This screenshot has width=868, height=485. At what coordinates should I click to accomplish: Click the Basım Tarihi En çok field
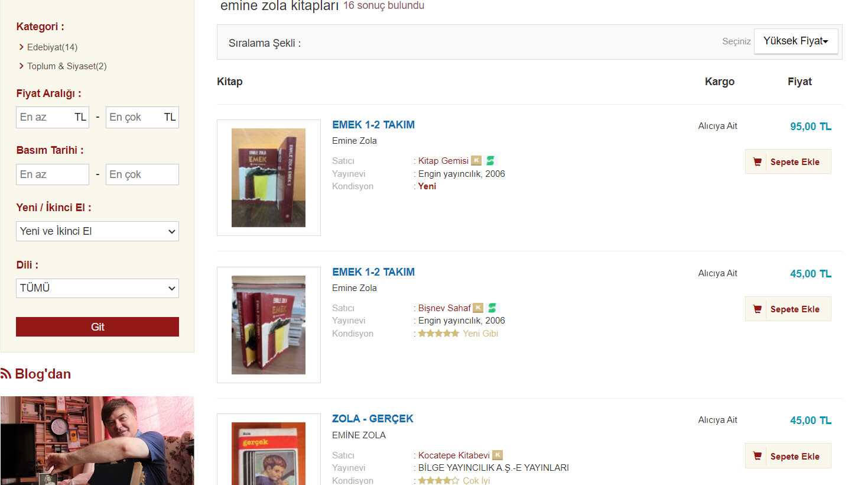click(142, 174)
